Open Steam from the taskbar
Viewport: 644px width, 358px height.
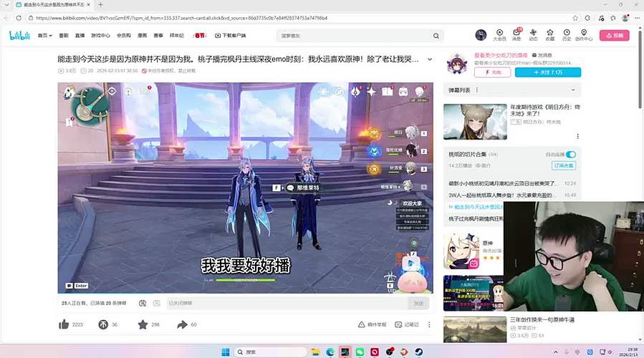[x=418, y=352]
